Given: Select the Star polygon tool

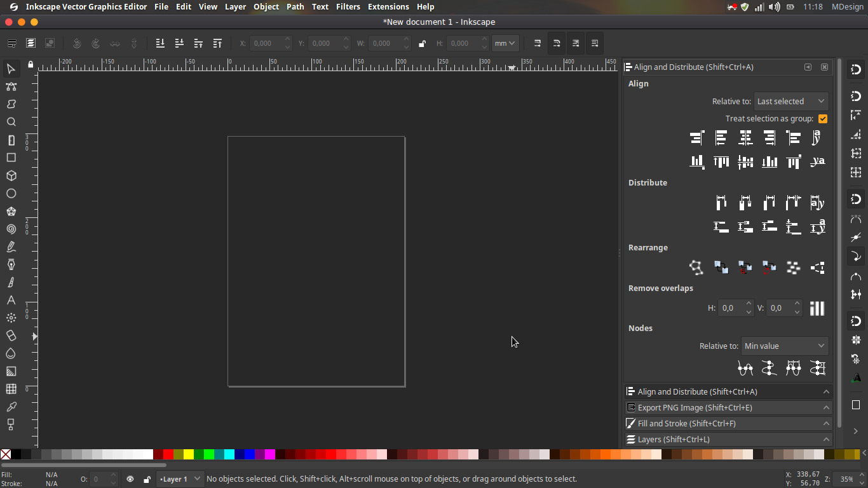Looking at the screenshot, I should click(11, 211).
